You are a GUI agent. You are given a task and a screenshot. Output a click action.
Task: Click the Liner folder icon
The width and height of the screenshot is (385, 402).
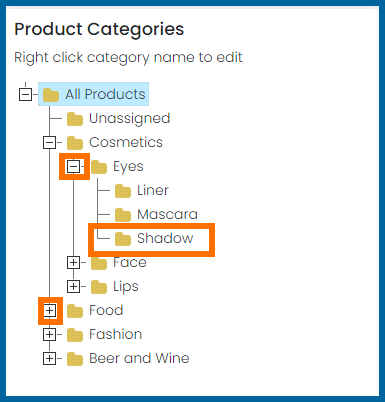[x=123, y=191]
